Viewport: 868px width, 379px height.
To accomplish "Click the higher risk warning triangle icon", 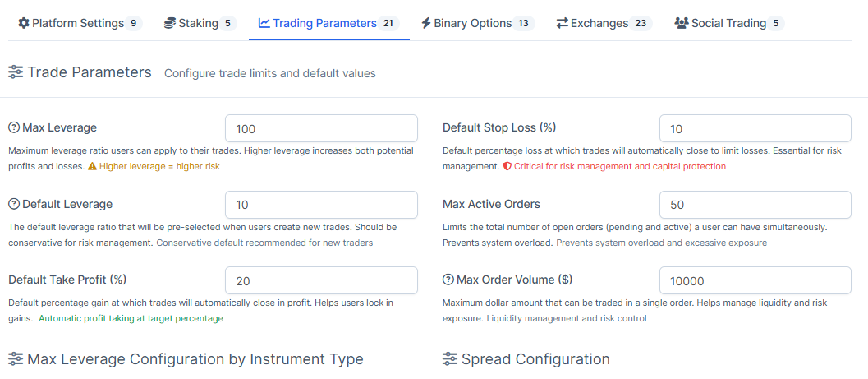I will click(x=92, y=166).
